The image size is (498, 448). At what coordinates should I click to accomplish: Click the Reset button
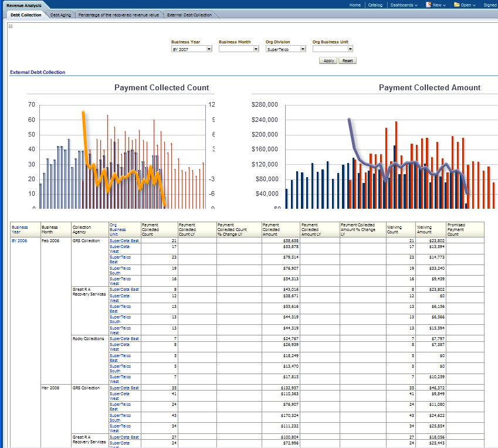(x=347, y=60)
